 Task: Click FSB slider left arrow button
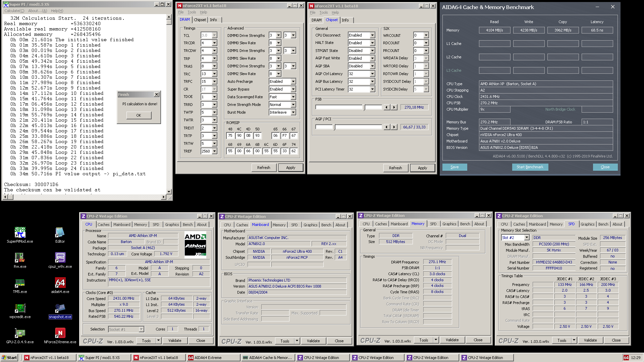pos(387,107)
